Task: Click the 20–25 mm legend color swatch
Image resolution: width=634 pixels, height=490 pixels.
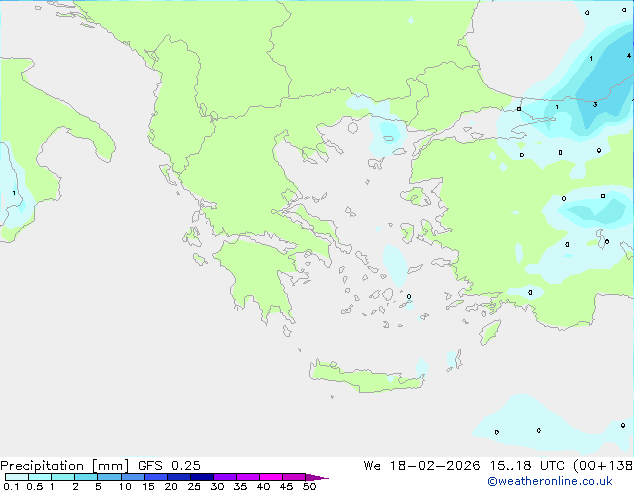Action: click(x=178, y=477)
